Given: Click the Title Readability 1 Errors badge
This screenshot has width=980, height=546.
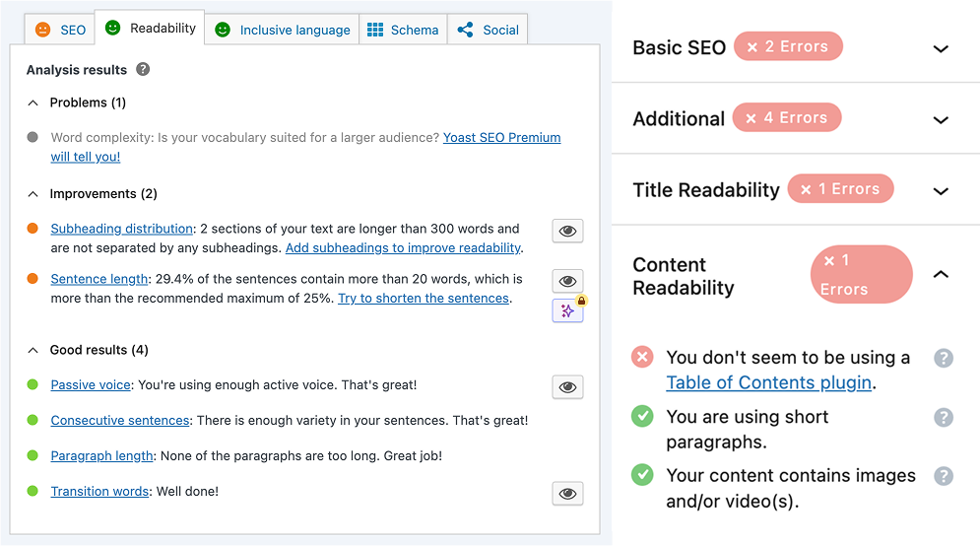Looking at the screenshot, I should [840, 189].
